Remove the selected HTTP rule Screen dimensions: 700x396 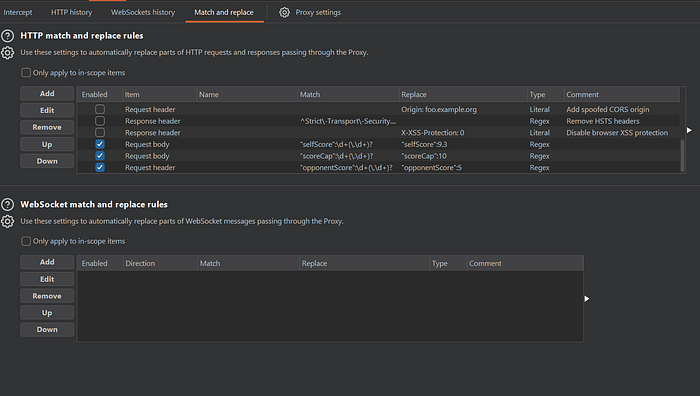(x=47, y=127)
